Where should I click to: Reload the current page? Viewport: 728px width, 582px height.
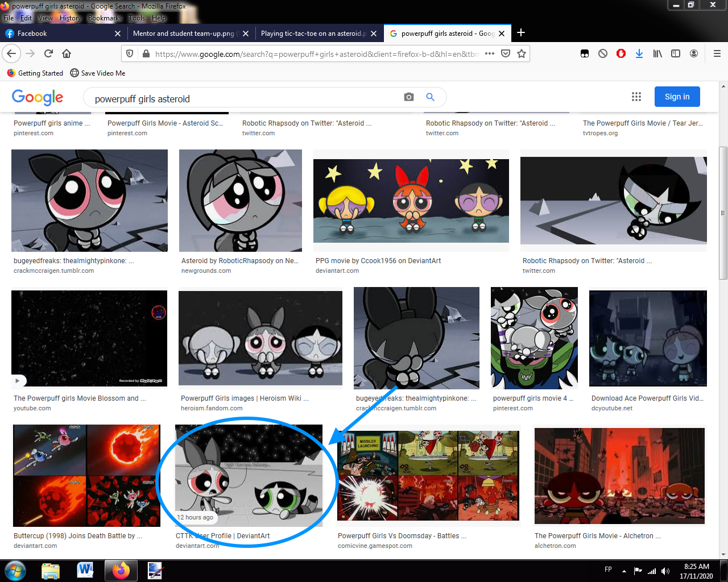[x=48, y=53]
